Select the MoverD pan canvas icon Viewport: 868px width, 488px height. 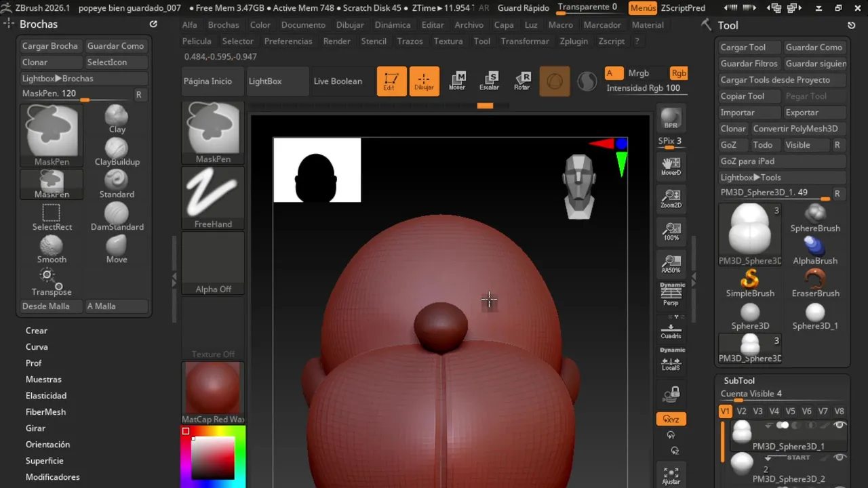tap(671, 167)
